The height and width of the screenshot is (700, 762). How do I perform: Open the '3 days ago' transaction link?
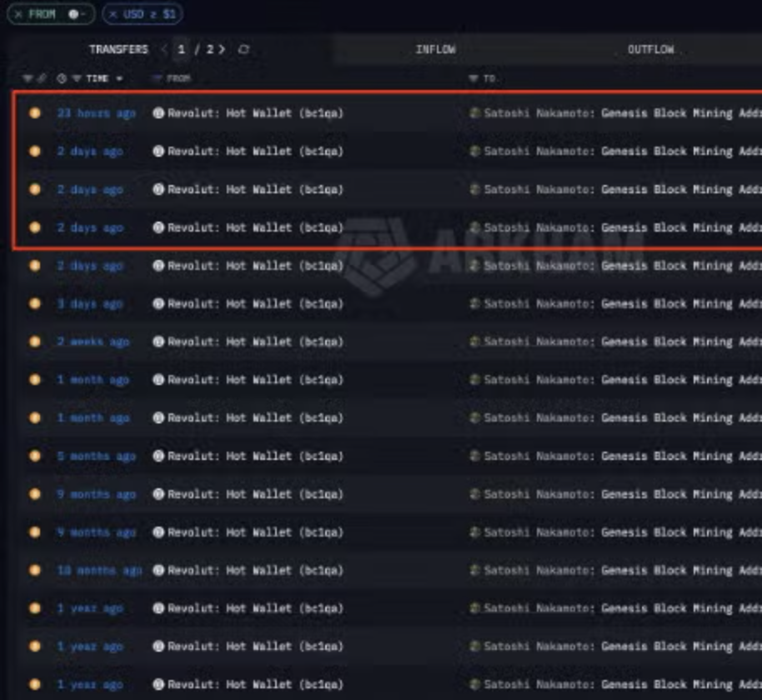[x=90, y=304]
